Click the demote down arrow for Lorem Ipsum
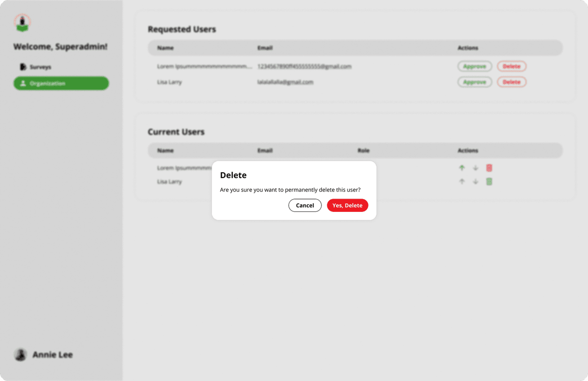 coord(475,168)
